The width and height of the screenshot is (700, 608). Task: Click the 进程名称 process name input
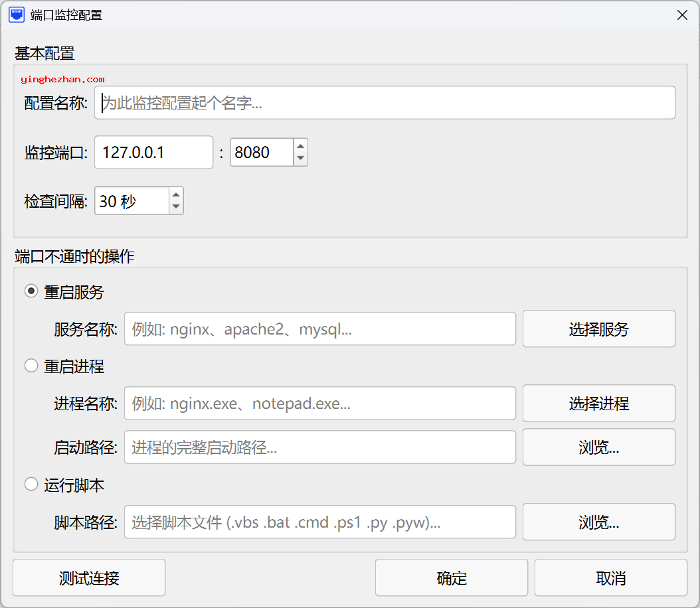click(x=319, y=404)
